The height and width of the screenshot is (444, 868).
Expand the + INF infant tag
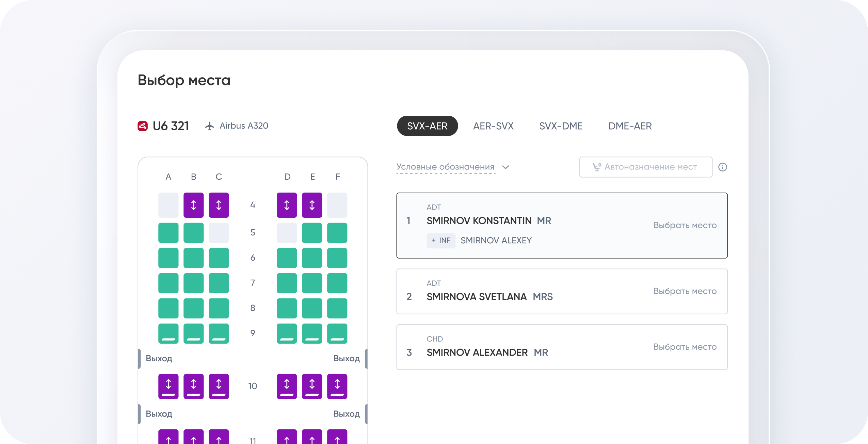click(x=441, y=241)
